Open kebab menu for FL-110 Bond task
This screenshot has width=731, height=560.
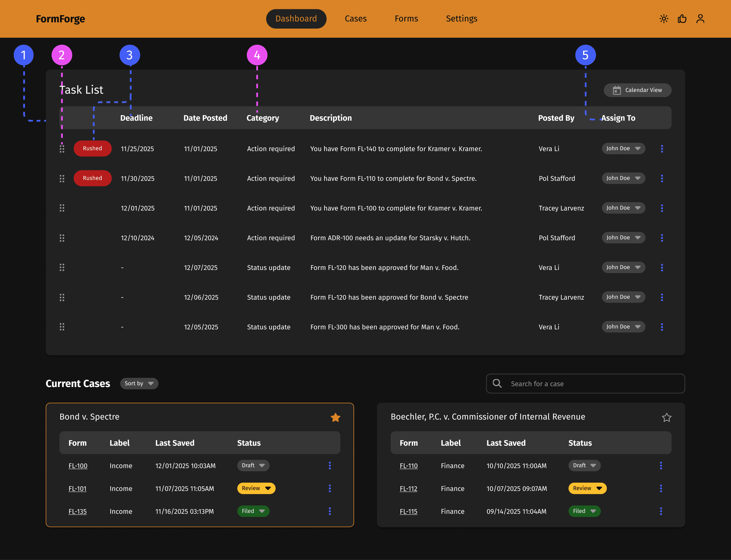coord(662,178)
